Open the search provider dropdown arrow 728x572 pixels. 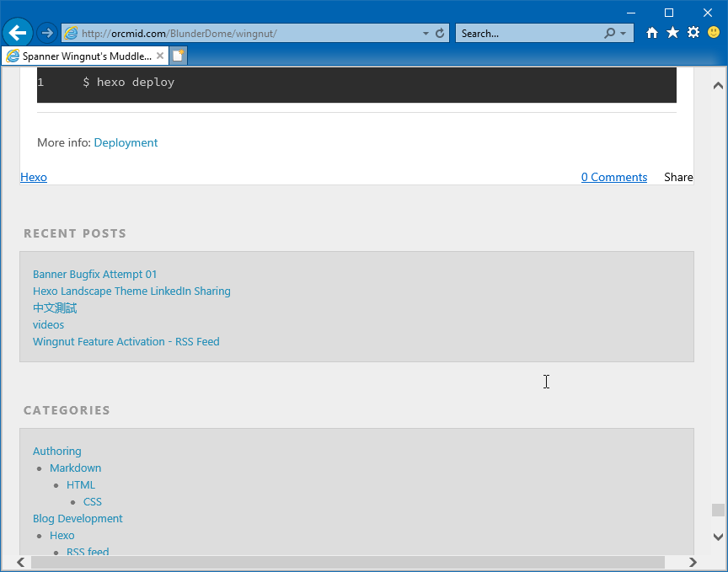point(624,34)
